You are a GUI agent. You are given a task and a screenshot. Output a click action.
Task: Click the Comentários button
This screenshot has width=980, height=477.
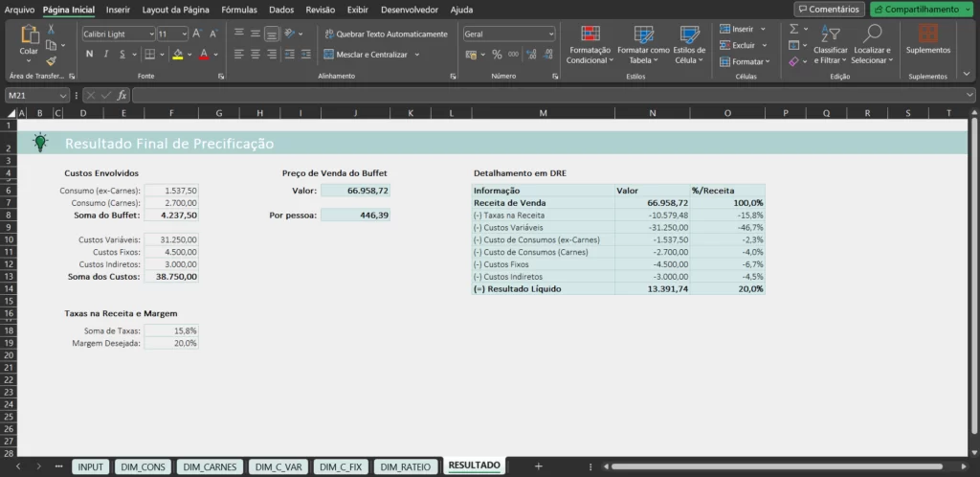coord(830,10)
